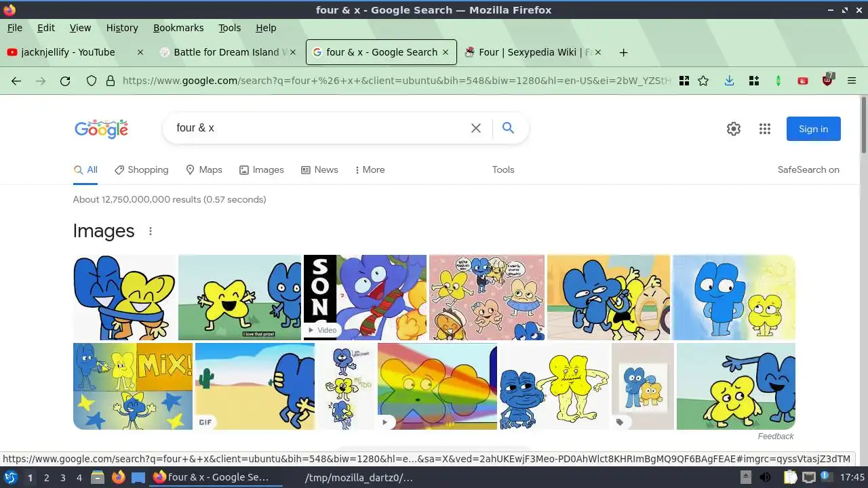The height and width of the screenshot is (488, 868).
Task: Click the padlock site information icon
Action: click(x=111, y=81)
